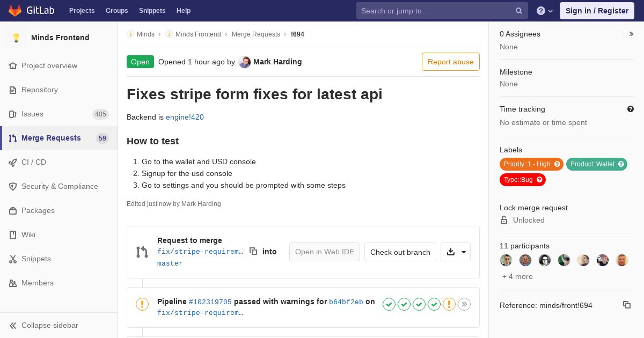Click the first passed pipeline stage icon

389,304
